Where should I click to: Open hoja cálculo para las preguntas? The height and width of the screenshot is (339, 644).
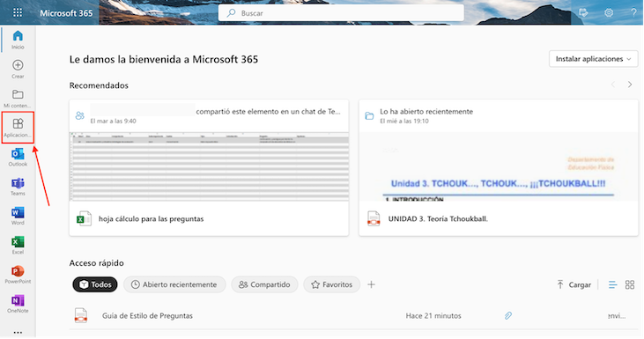click(152, 218)
